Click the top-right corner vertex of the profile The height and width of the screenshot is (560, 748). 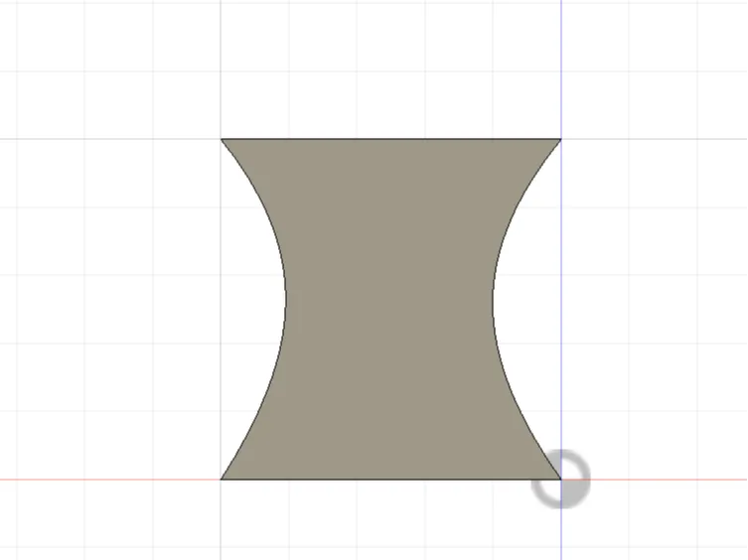(561, 139)
